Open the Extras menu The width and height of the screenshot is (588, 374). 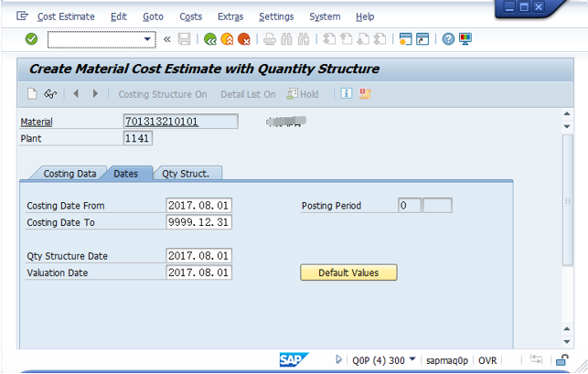[x=230, y=16]
